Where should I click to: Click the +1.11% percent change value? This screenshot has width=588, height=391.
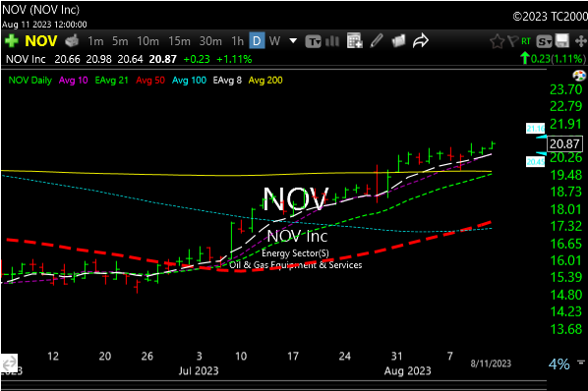[x=234, y=59]
